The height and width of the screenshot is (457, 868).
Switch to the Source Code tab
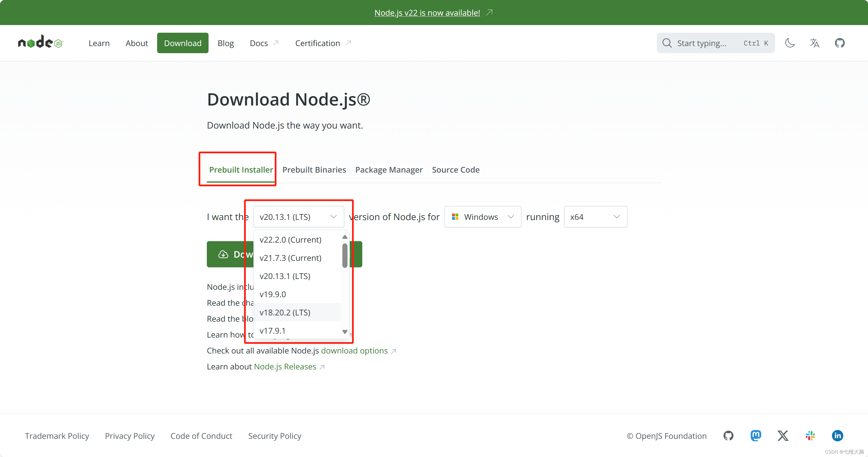[455, 170]
